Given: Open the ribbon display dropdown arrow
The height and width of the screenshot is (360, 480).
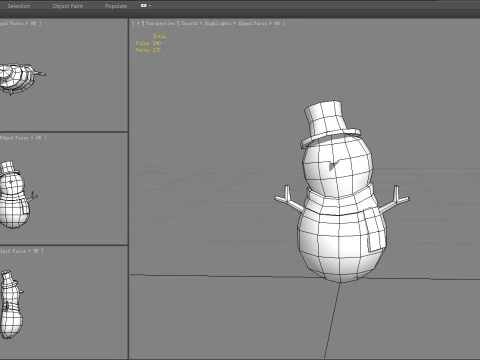Looking at the screenshot, I should [150, 6].
